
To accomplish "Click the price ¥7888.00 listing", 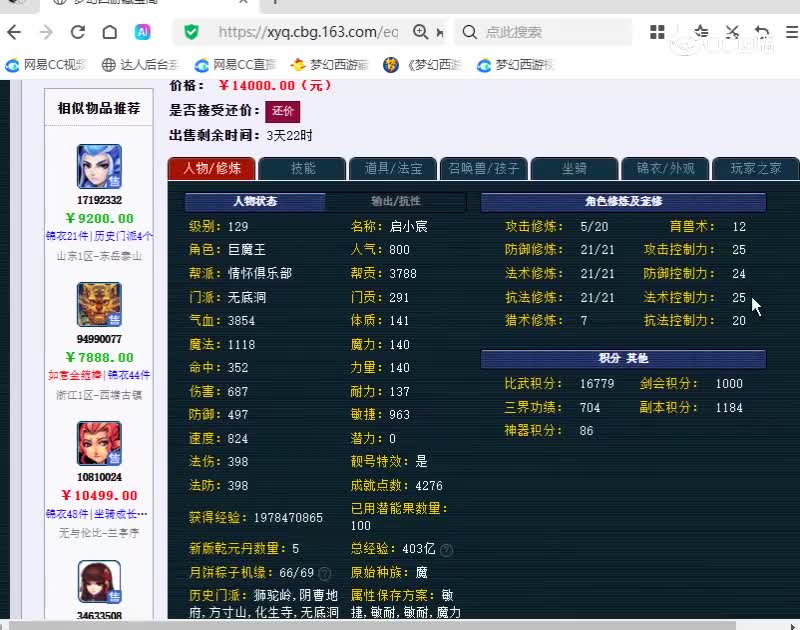I will click(99, 358).
